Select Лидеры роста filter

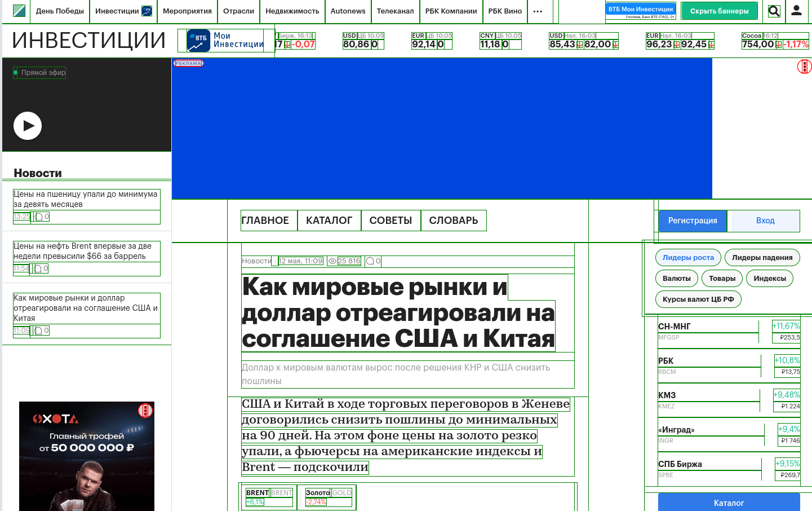[x=688, y=258]
